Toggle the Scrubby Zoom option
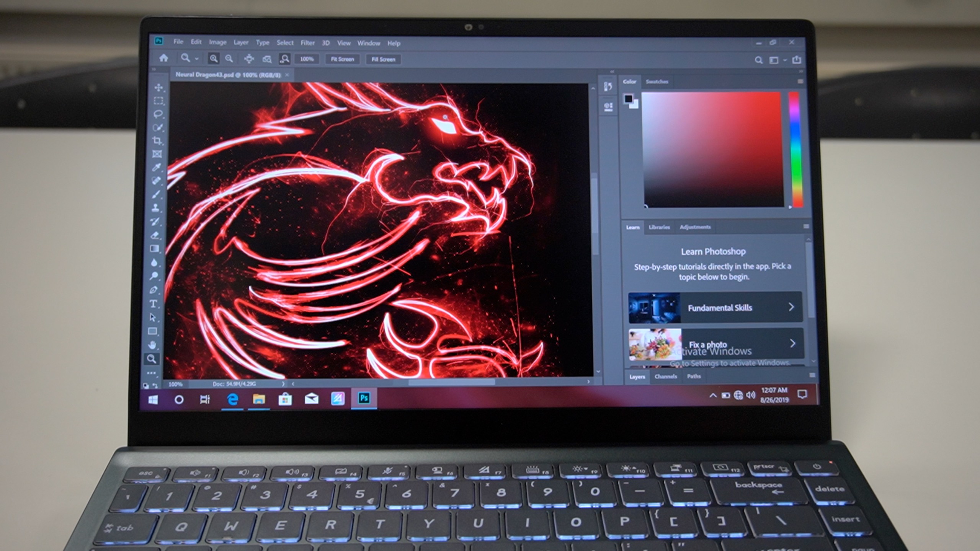 pos(284,59)
